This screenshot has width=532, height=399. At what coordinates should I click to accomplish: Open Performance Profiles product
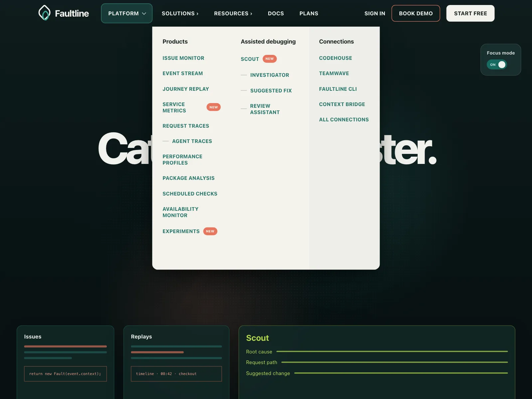coord(182,160)
